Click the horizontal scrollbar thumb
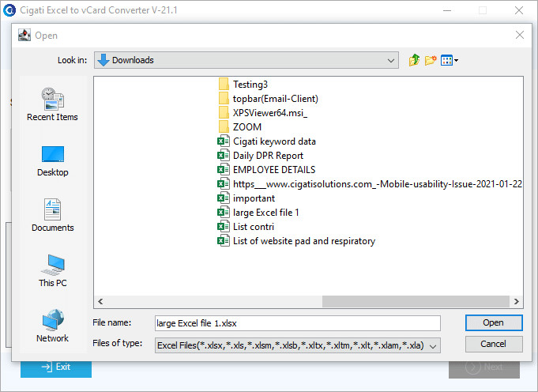Viewport: 538px width, 392px height. tap(416, 302)
